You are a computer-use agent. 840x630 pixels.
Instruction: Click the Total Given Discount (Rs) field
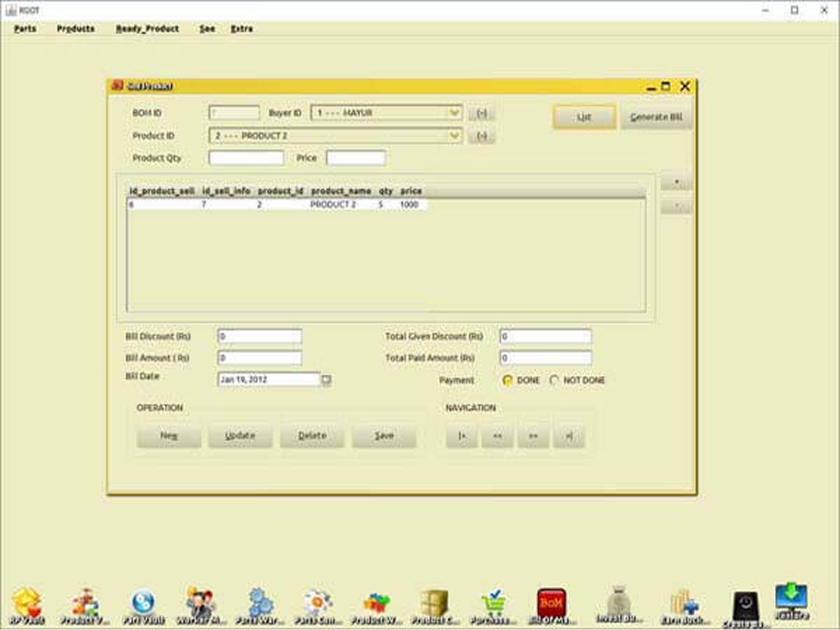[546, 336]
